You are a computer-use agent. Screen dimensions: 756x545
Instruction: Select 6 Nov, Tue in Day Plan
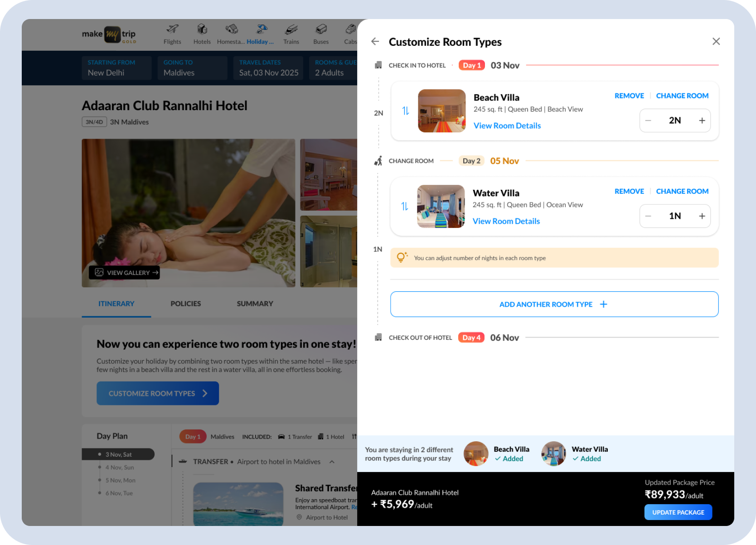tap(119, 493)
